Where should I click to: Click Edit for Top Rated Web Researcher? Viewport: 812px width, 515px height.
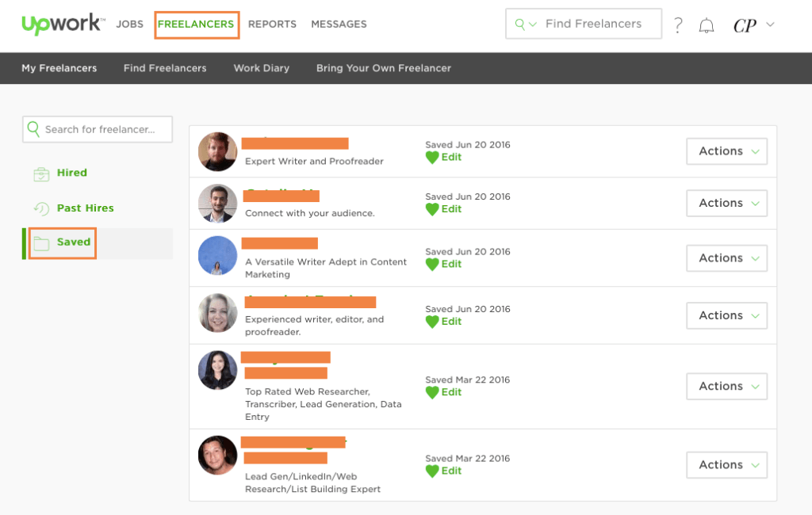451,392
